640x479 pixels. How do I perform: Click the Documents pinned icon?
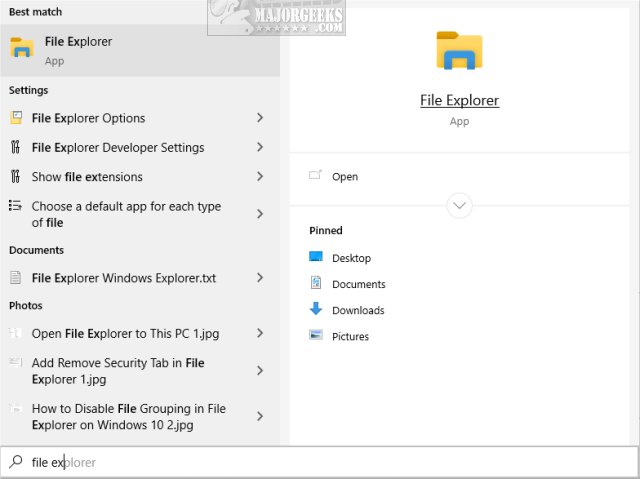click(316, 284)
